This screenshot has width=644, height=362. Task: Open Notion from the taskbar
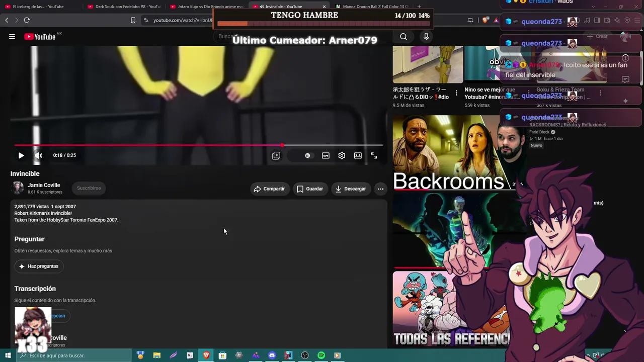click(x=190, y=355)
